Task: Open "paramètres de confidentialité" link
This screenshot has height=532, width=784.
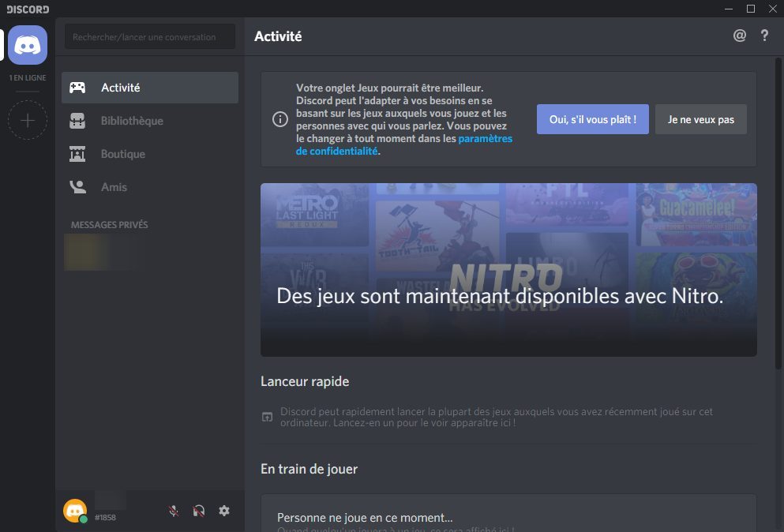Action: click(485, 139)
